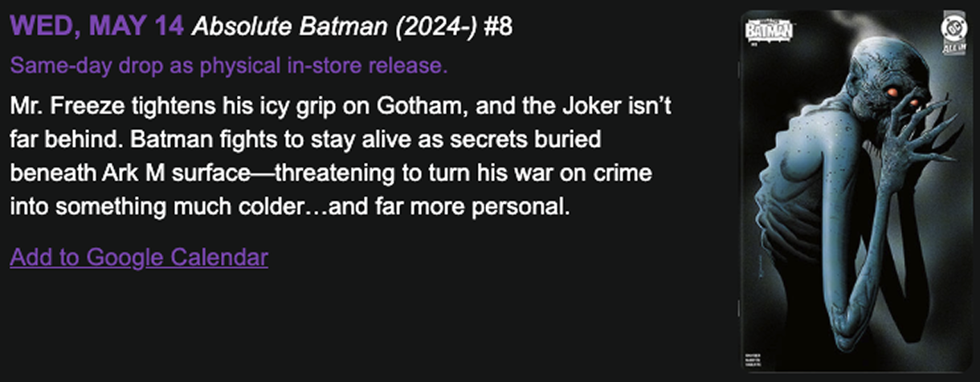This screenshot has width=980, height=382.
Task: Click the Same-day drop notice line
Action: point(229,66)
